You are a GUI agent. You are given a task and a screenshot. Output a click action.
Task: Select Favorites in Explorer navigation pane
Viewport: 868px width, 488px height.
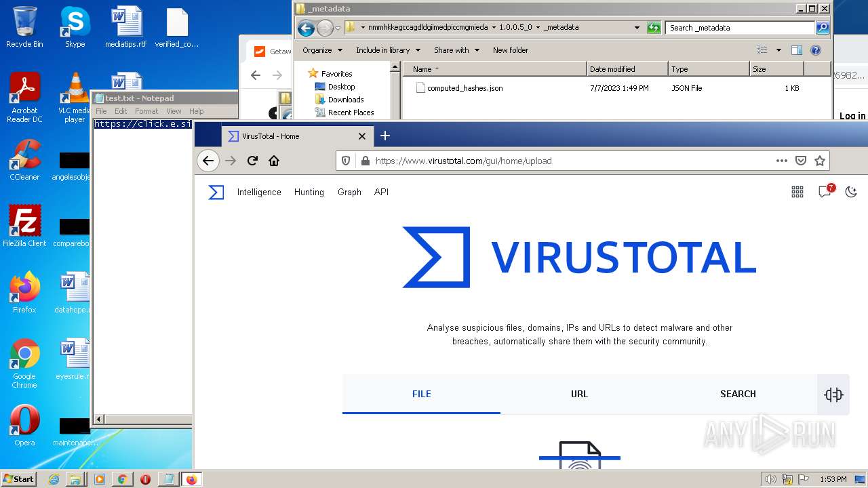[336, 73]
